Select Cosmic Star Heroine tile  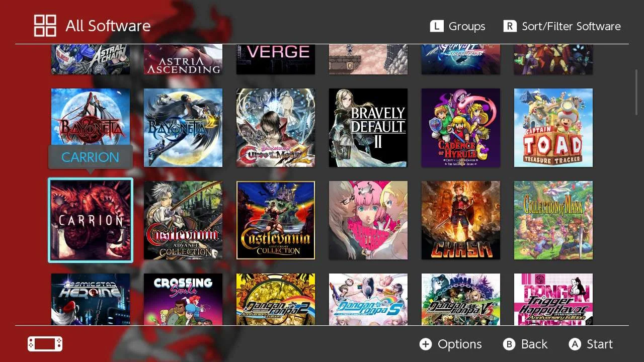[x=91, y=299]
